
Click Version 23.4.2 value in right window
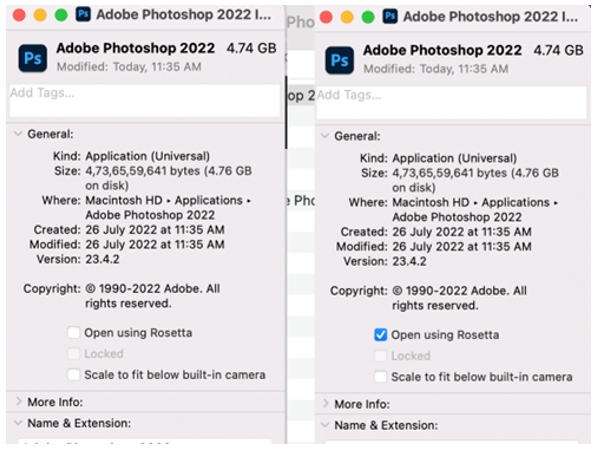409,261
